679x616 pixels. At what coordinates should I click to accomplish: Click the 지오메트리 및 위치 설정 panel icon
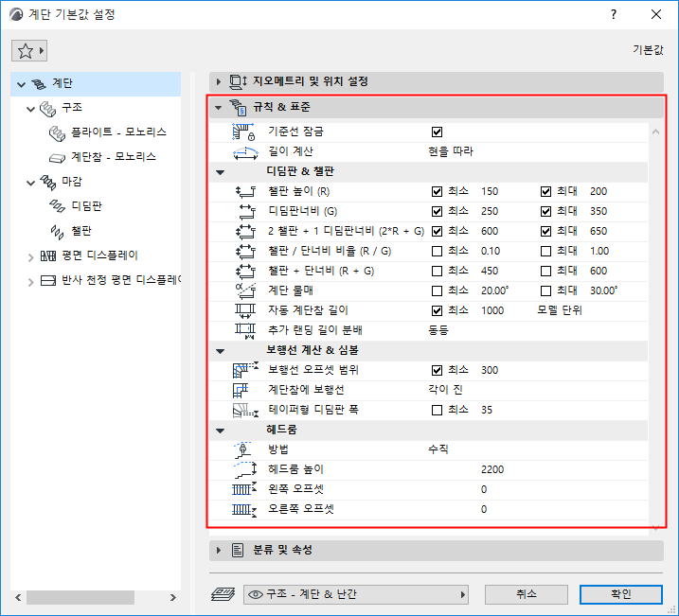pos(238,81)
